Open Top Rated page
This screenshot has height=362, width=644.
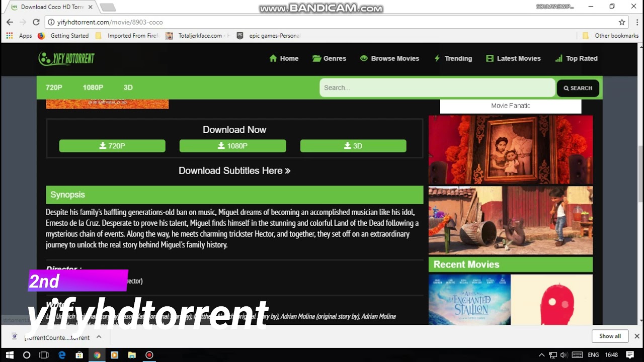point(576,58)
